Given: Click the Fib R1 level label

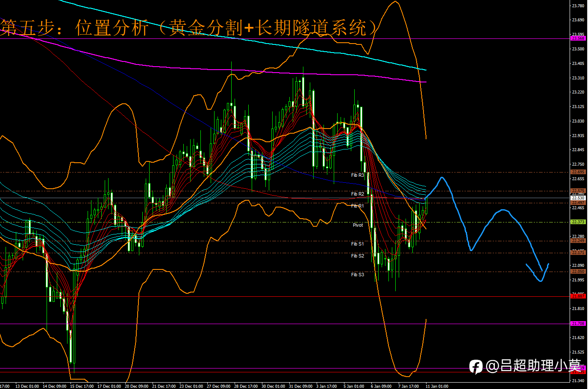Looking at the screenshot, I should pos(358,206).
